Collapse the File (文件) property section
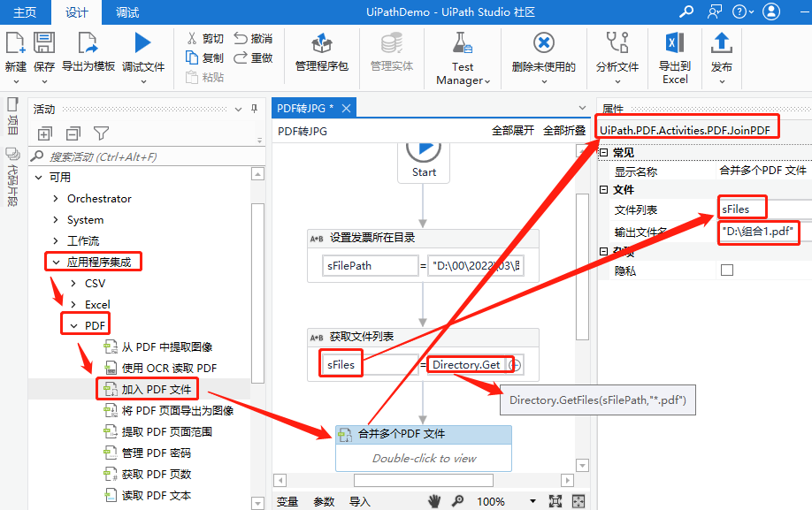812x510 pixels. 603,190
